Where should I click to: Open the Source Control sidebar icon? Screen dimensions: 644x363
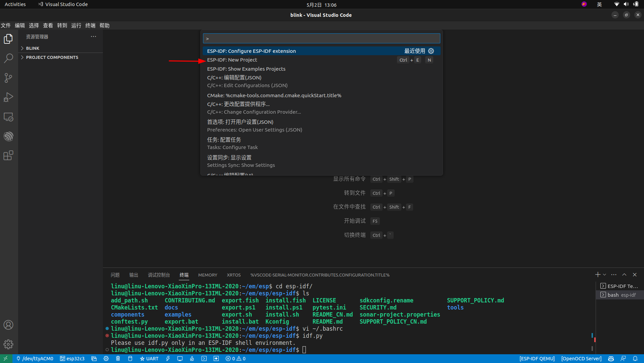pyautogui.click(x=8, y=78)
